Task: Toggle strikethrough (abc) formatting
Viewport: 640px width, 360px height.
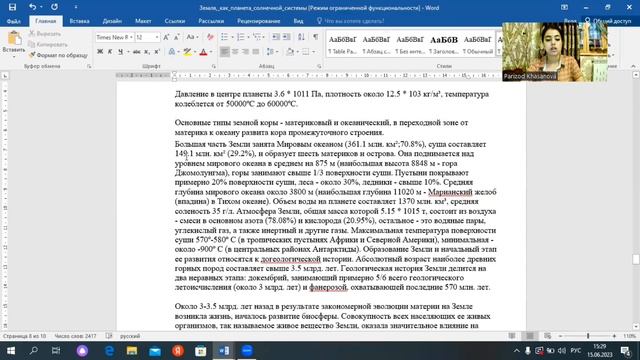Action: pos(137,52)
